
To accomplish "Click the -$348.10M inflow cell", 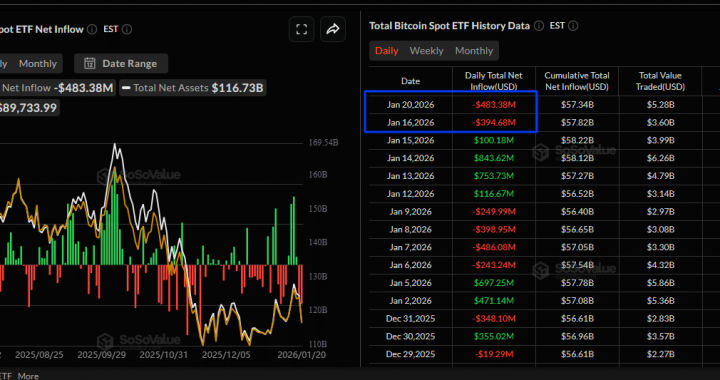I will pos(494,319).
